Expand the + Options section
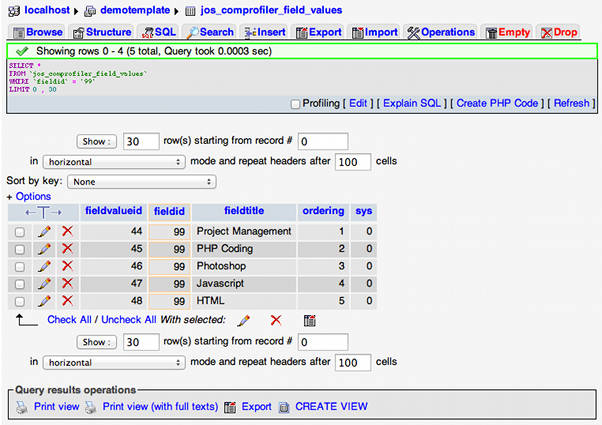The image size is (602, 425). click(x=29, y=197)
